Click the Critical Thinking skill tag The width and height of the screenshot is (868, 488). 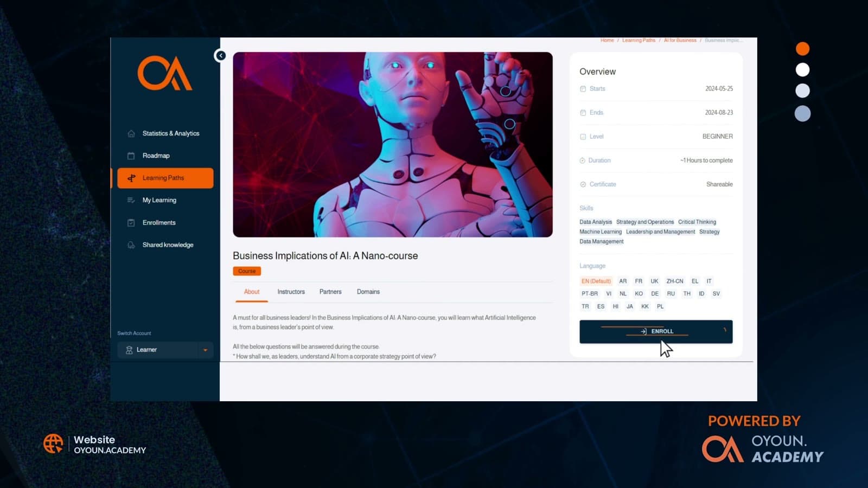tap(697, 222)
